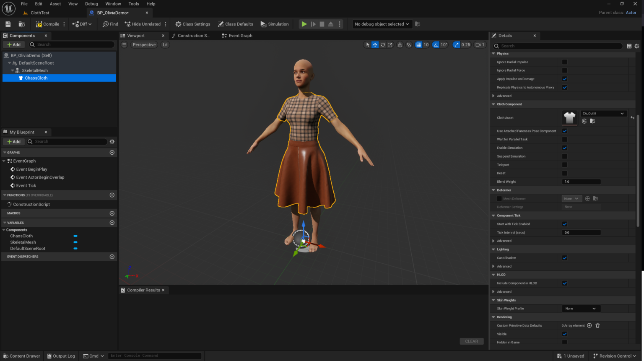Open Class Settings
The height and width of the screenshot is (361, 644).
[192, 24]
